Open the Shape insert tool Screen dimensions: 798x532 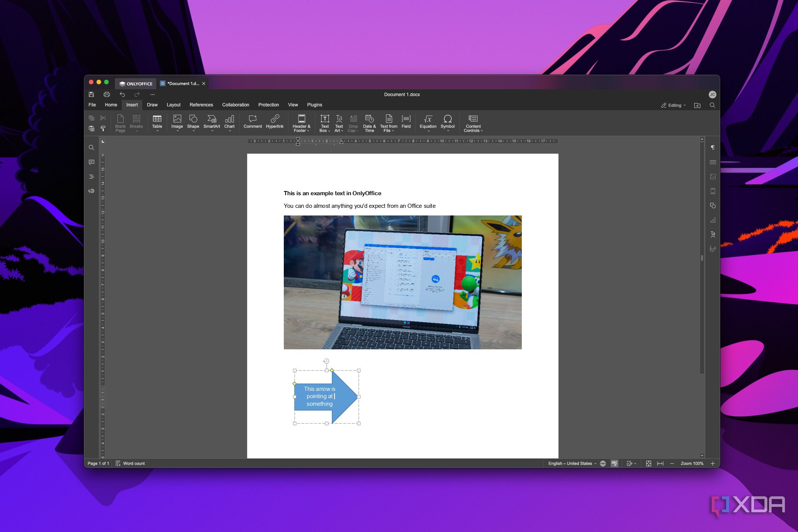[193, 119]
